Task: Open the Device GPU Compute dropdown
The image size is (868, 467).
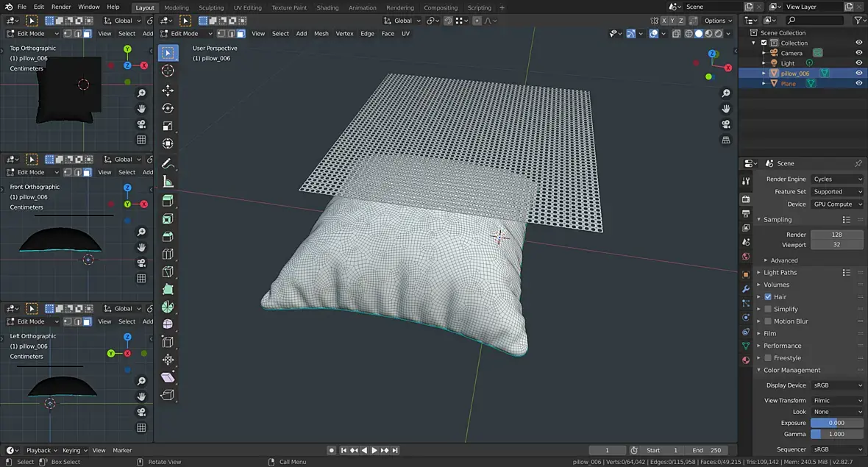Action: coord(836,204)
